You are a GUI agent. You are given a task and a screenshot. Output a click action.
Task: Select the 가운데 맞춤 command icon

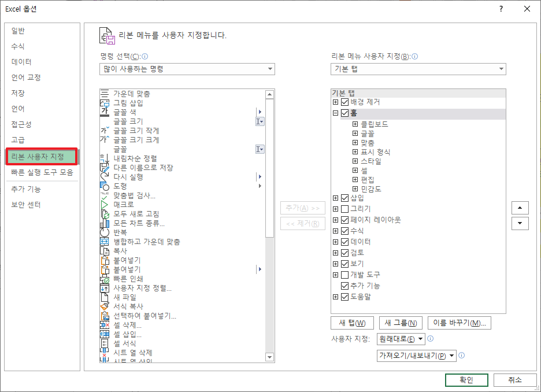105,94
